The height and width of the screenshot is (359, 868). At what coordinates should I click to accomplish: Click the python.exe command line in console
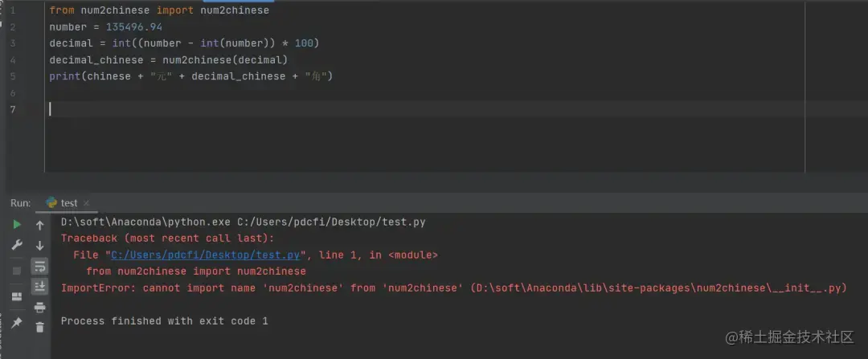pos(243,222)
